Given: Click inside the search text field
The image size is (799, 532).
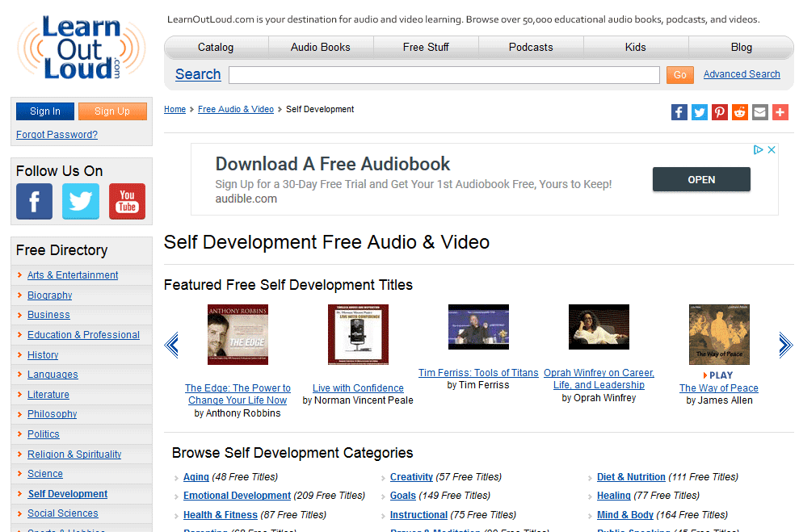Looking at the screenshot, I should coord(444,75).
